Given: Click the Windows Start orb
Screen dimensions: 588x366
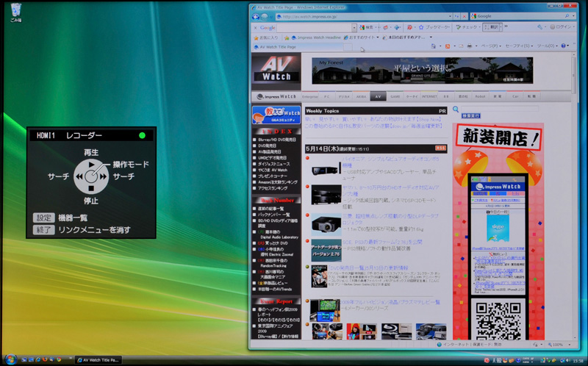Looking at the screenshot, I should tap(10, 359).
